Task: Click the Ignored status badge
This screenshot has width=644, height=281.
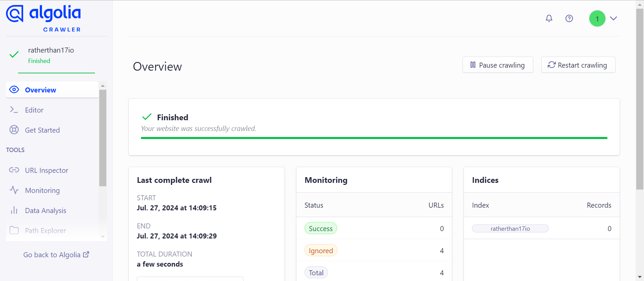Action: (321, 251)
